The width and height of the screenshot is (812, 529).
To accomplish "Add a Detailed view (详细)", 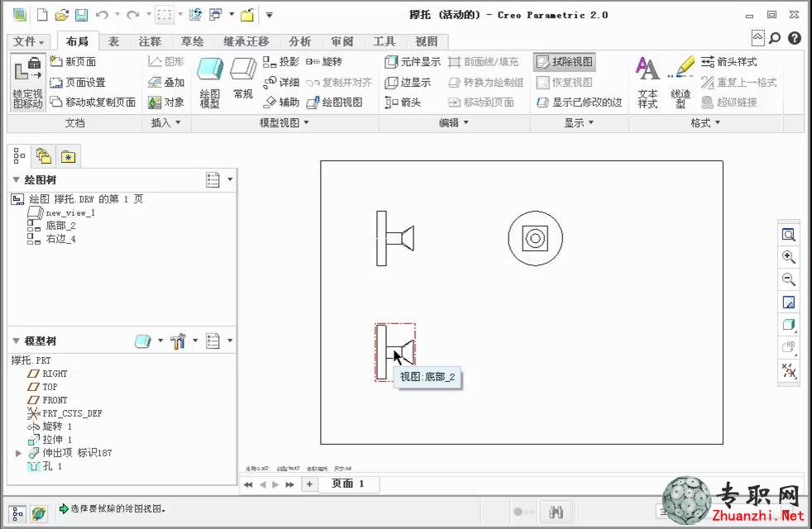I will pos(281,83).
